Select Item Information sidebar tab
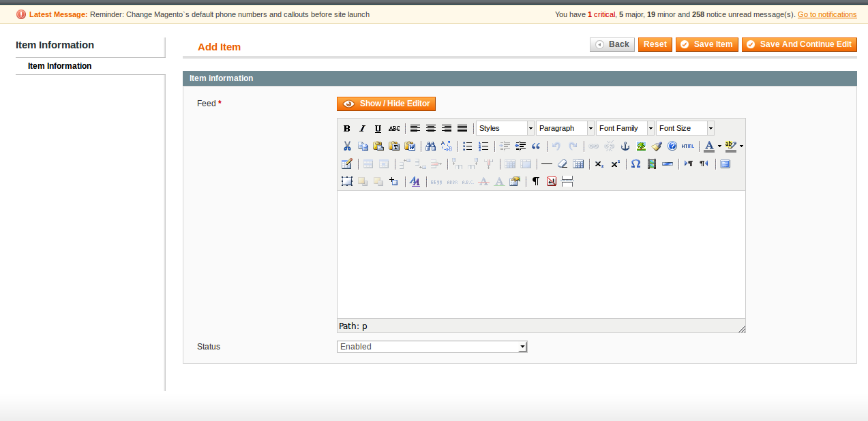Image resolution: width=868 pixels, height=421 pixels. point(90,66)
